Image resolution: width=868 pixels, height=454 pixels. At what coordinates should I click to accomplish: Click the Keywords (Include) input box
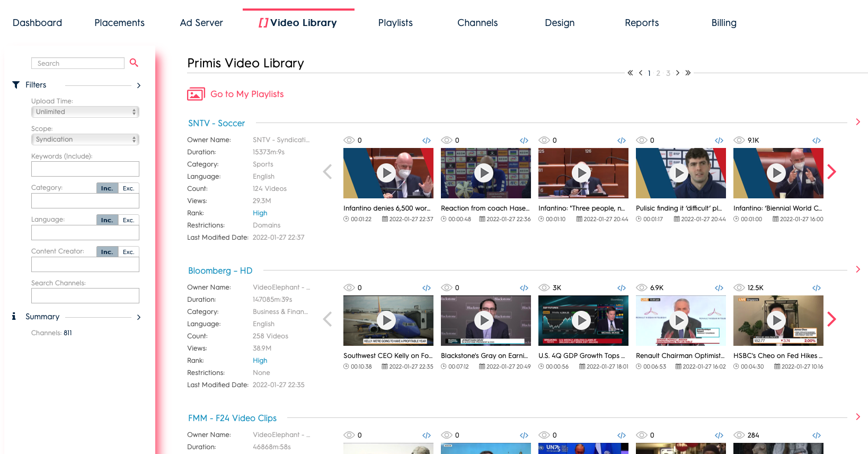(x=85, y=169)
